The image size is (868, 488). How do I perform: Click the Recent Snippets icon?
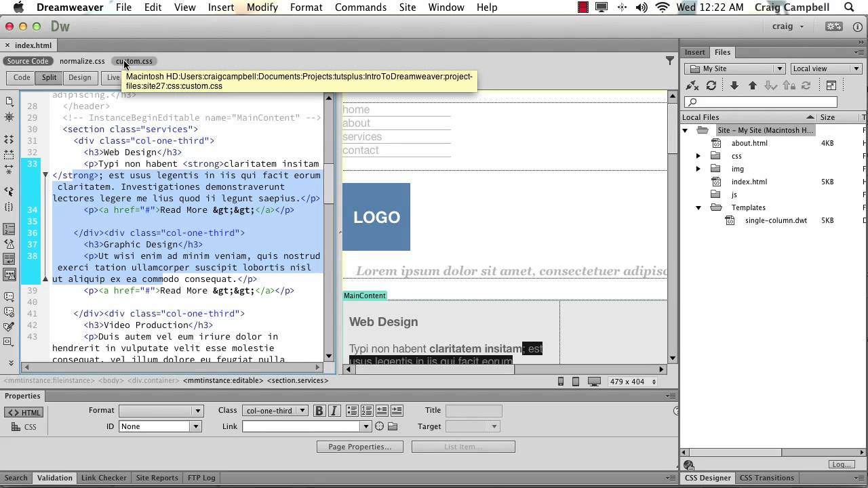point(9,342)
